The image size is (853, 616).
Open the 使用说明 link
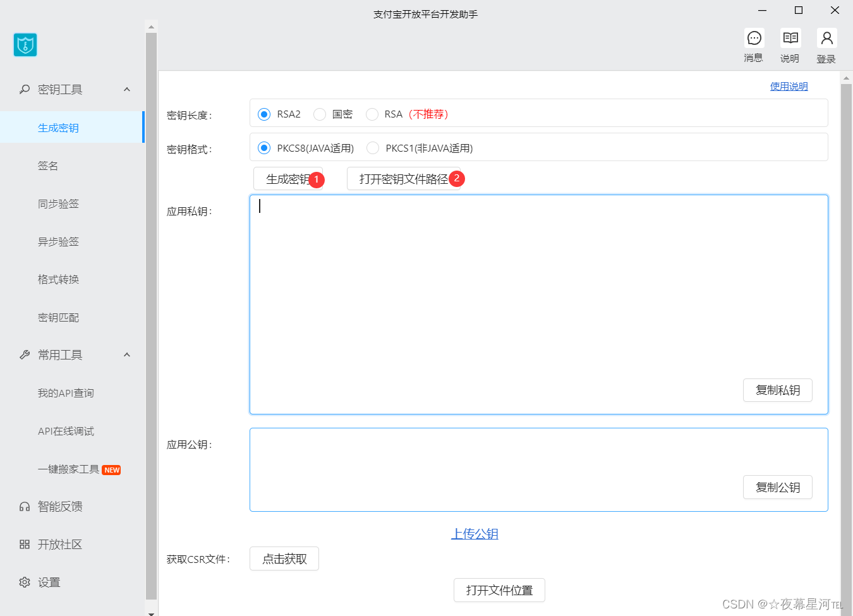pyautogui.click(x=789, y=87)
